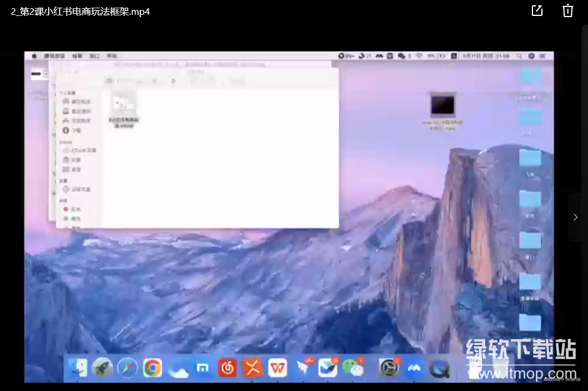This screenshot has height=391, width=588.
Task: Open the Wi-Fi status menu
Action: (418, 56)
